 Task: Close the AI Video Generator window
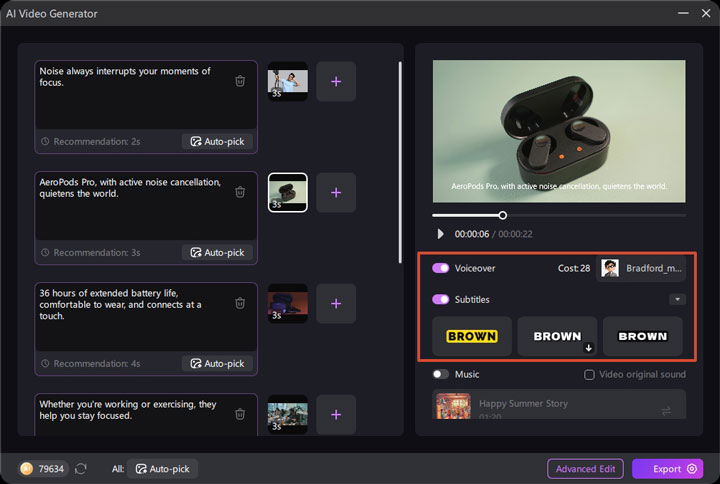[x=706, y=13]
